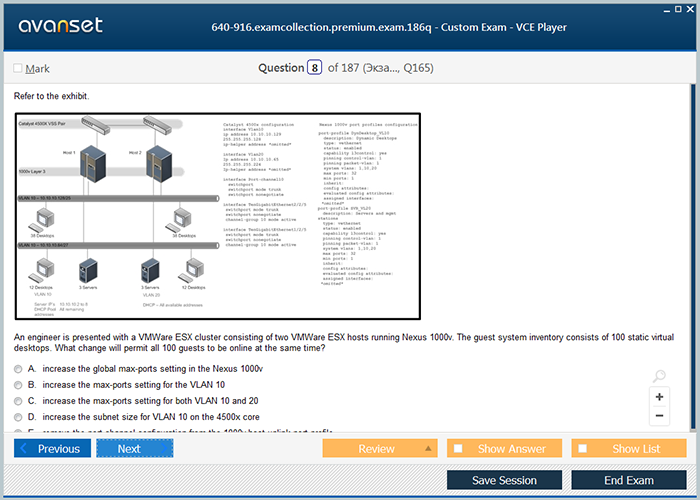Select option D about increasing subnet size
The image size is (700, 500).
pos(18,416)
